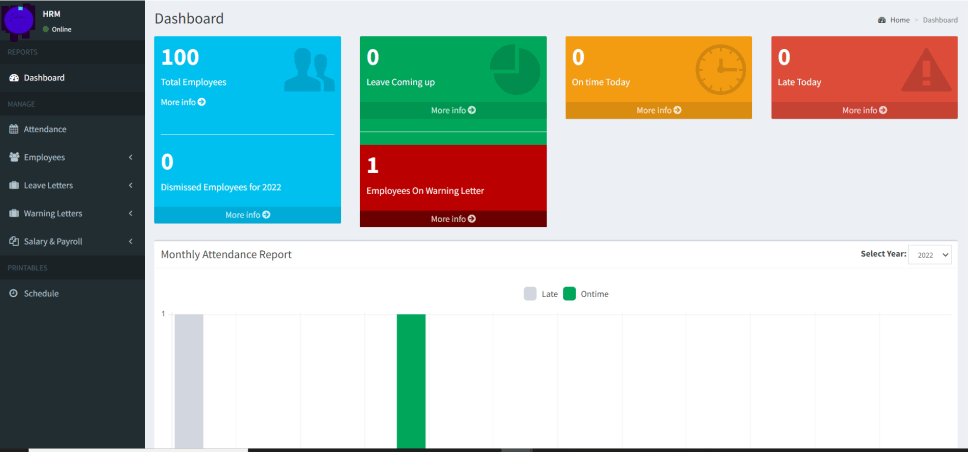Click the Dashboard speedometer icon in sidebar
968x452 pixels.
tap(14, 78)
